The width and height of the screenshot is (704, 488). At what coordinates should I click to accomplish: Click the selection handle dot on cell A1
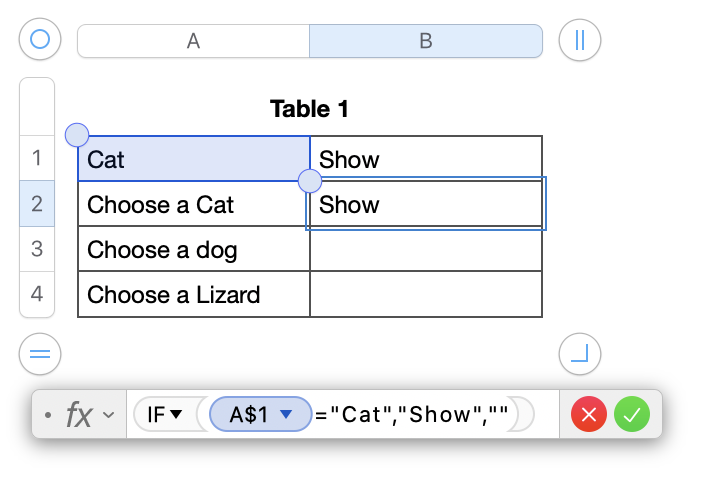coord(77,135)
